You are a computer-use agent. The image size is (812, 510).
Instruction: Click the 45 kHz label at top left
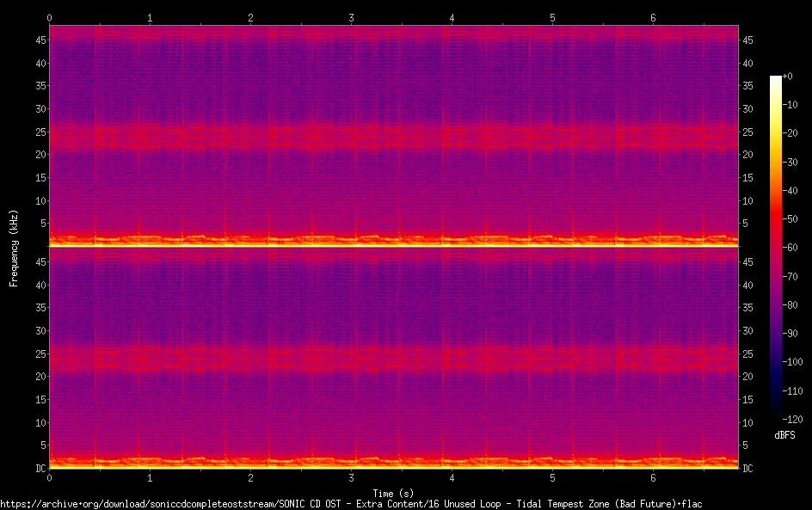click(39, 40)
